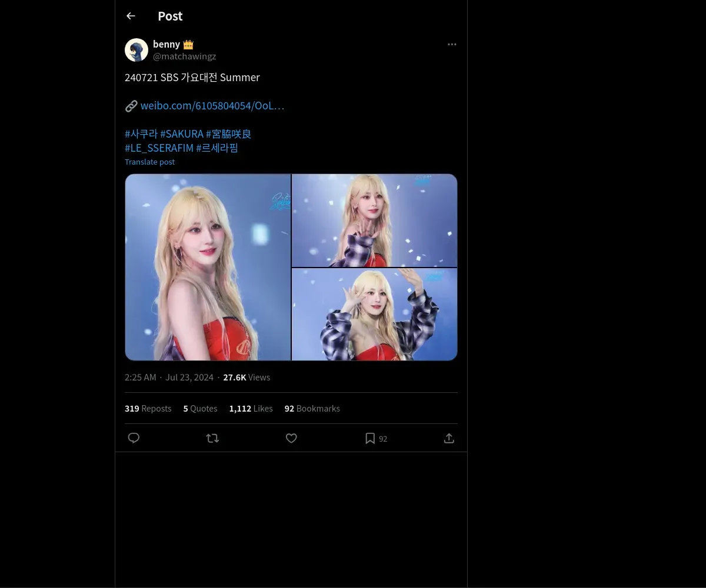Bookmark the post with the bookmark icon
Viewport: 706px width, 588px height.
click(370, 438)
